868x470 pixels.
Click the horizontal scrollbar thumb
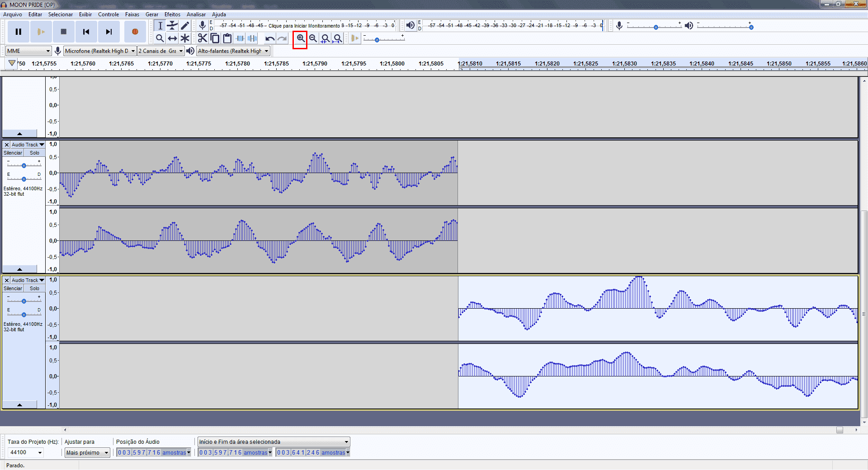pos(840,430)
